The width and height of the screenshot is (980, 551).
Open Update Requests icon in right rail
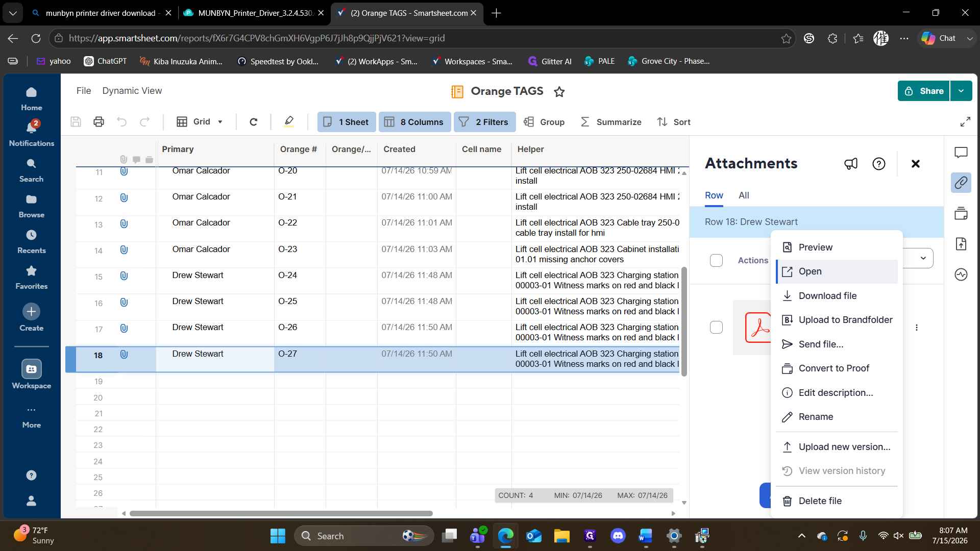961,244
